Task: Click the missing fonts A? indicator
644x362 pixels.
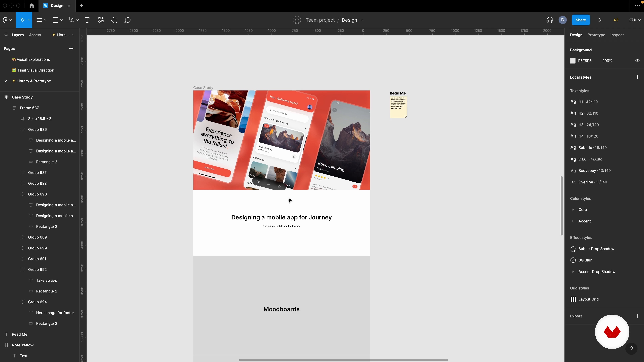Action: (x=616, y=20)
